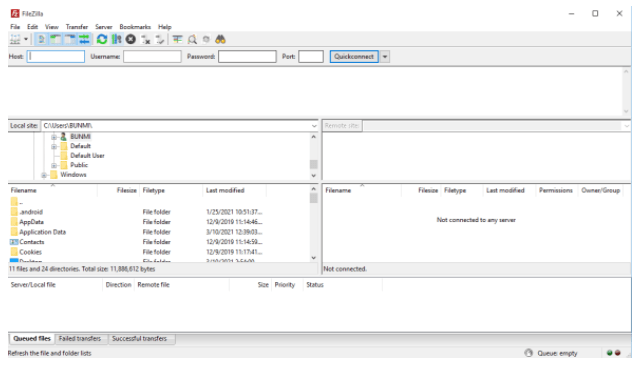Cancel current operation toolbar icon
The height and width of the screenshot is (369, 634).
coord(131,39)
